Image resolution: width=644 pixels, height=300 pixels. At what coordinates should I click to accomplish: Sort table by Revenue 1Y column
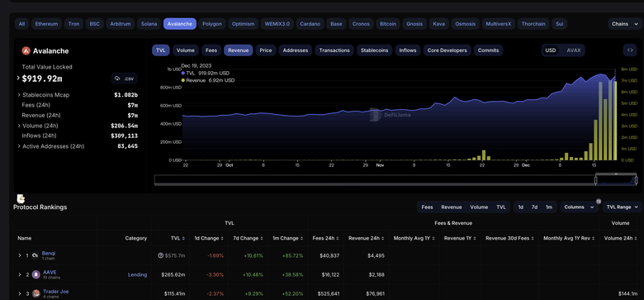(461, 238)
